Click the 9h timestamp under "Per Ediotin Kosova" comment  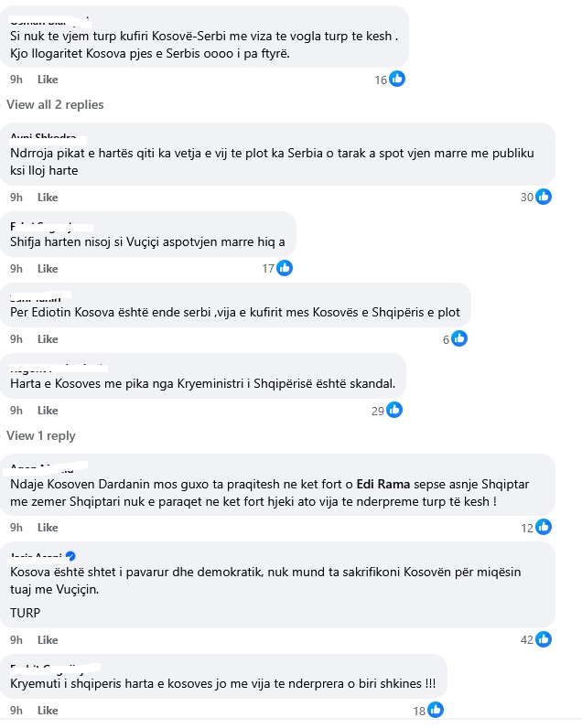pos(16,339)
